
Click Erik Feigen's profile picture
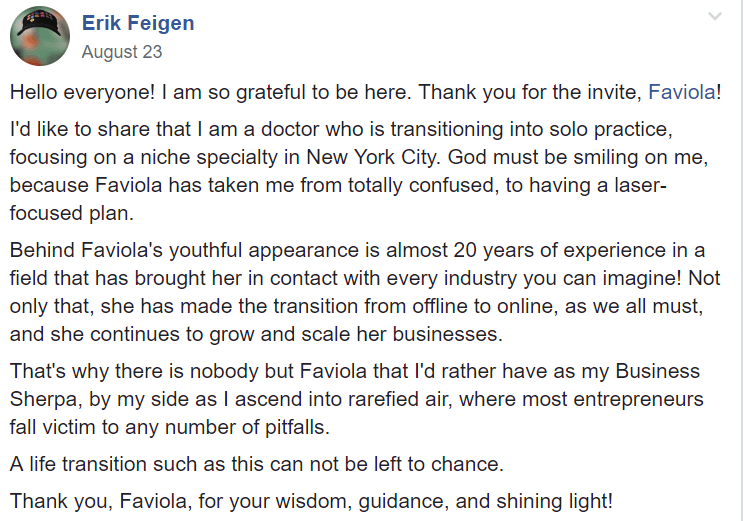click(x=39, y=36)
